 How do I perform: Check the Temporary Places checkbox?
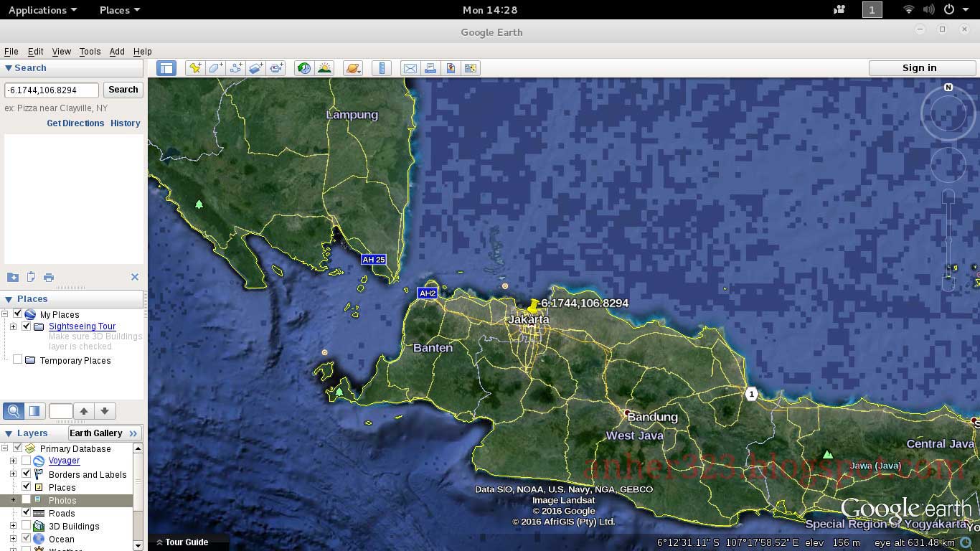pos(18,360)
